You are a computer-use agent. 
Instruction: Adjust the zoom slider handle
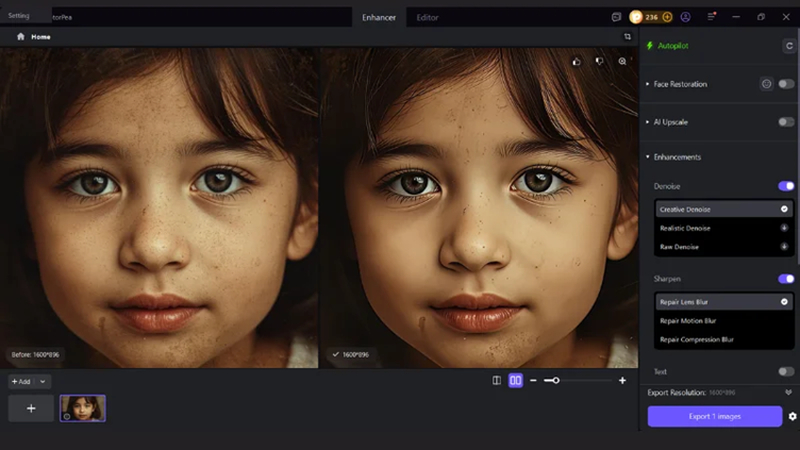coord(556,381)
